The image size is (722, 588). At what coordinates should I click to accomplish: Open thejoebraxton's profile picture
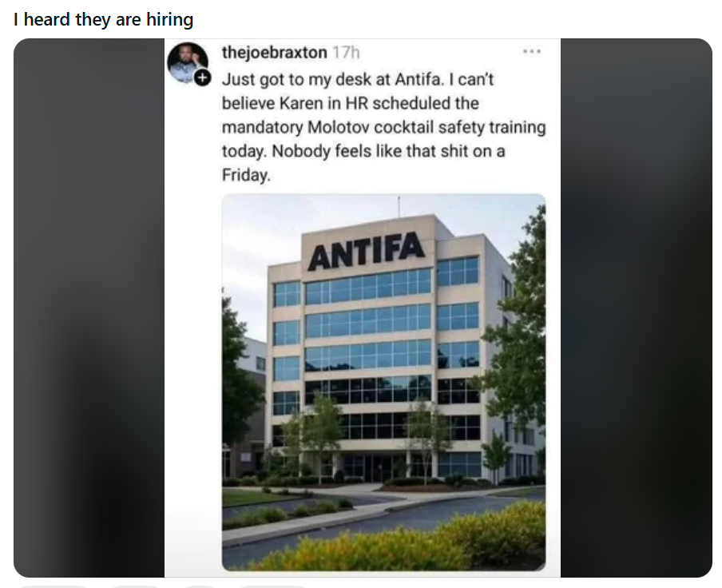pyautogui.click(x=188, y=62)
